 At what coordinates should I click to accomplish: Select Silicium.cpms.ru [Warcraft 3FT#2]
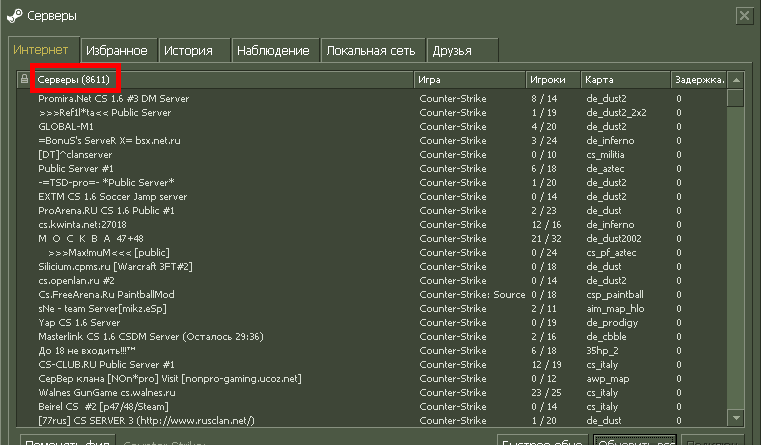pos(372,267)
